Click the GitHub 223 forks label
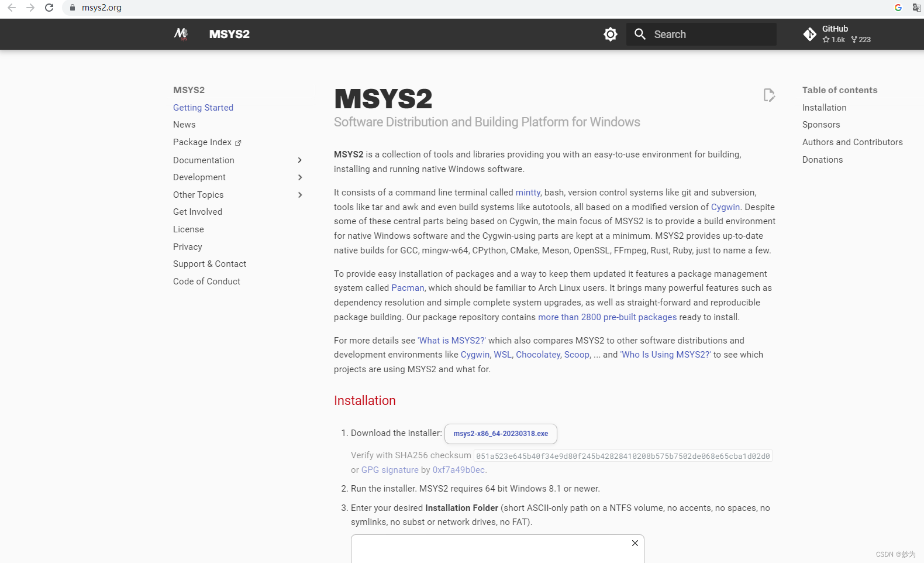Viewport: 924px width, 563px height. click(861, 40)
